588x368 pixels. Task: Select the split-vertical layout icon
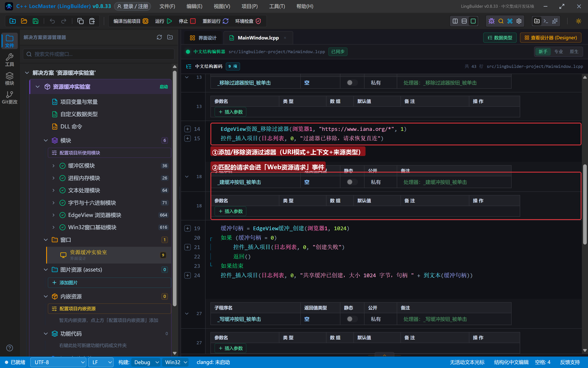coord(455,21)
